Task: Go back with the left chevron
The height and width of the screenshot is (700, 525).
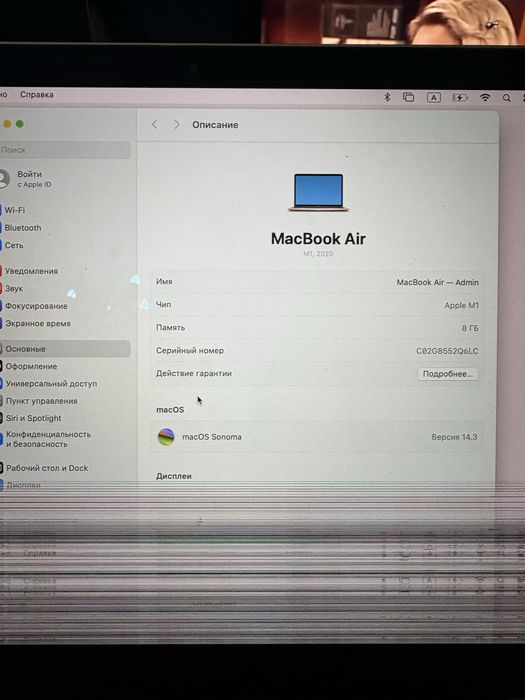Action: click(154, 125)
